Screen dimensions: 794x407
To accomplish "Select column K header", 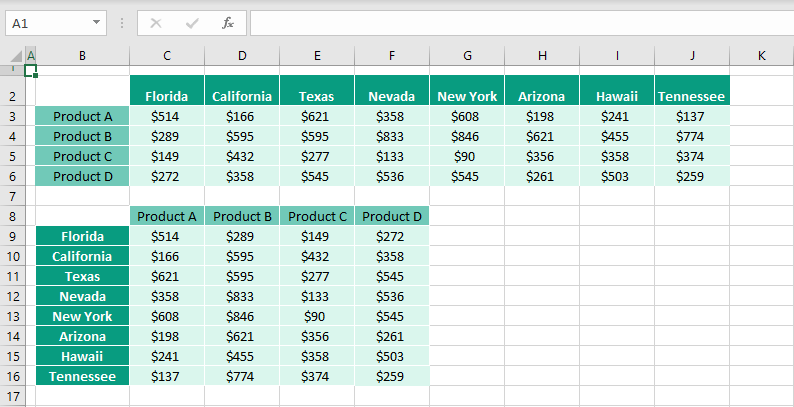I will pyautogui.click(x=761, y=56).
